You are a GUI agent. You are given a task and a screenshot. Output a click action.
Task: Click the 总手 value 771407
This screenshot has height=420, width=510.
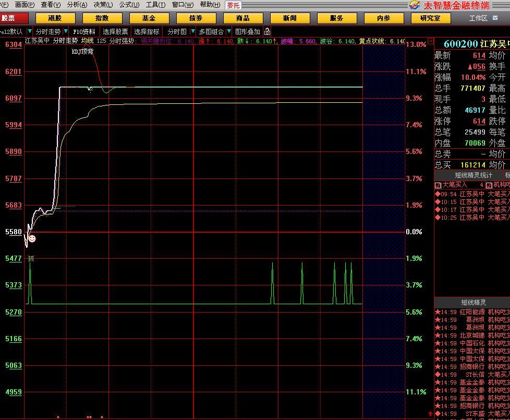point(472,89)
